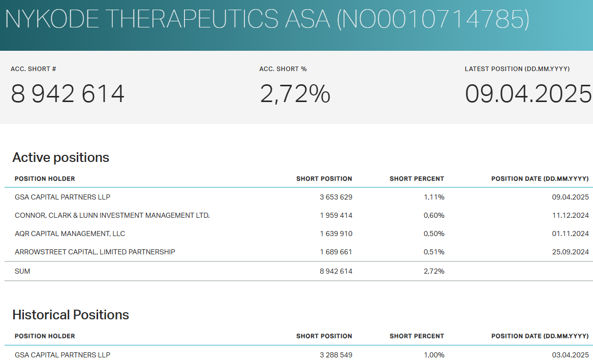Click the ACC. SHORT % label

tap(283, 69)
